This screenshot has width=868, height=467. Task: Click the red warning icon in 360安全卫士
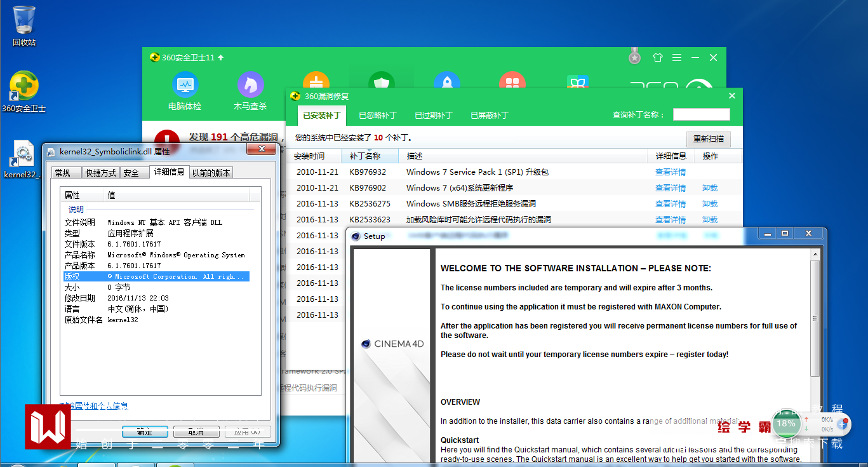(167, 141)
